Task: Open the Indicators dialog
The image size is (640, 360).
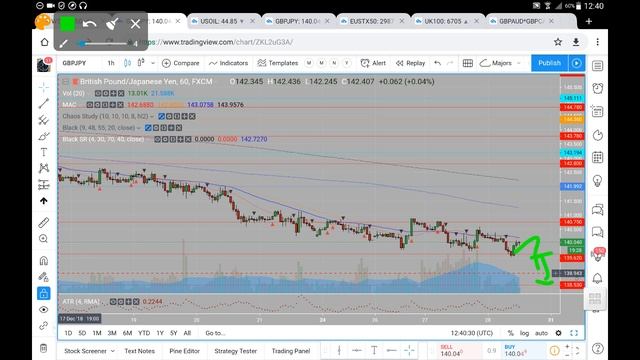Action: (x=229, y=63)
